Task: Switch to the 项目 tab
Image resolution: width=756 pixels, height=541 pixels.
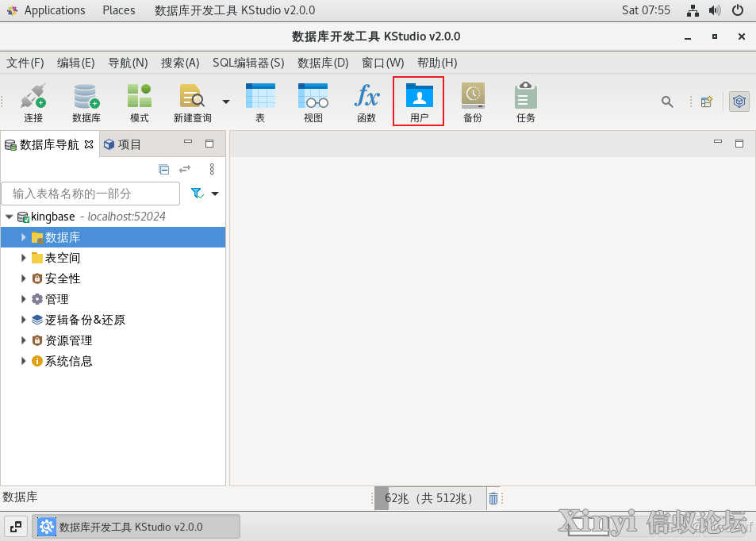Action: (x=122, y=144)
